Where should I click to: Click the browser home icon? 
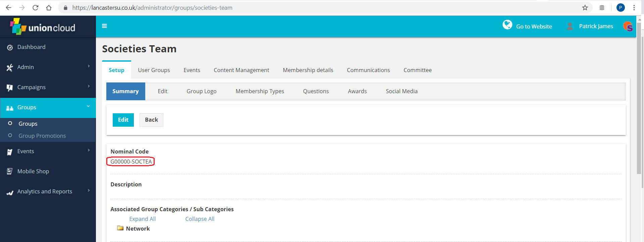coord(49,7)
